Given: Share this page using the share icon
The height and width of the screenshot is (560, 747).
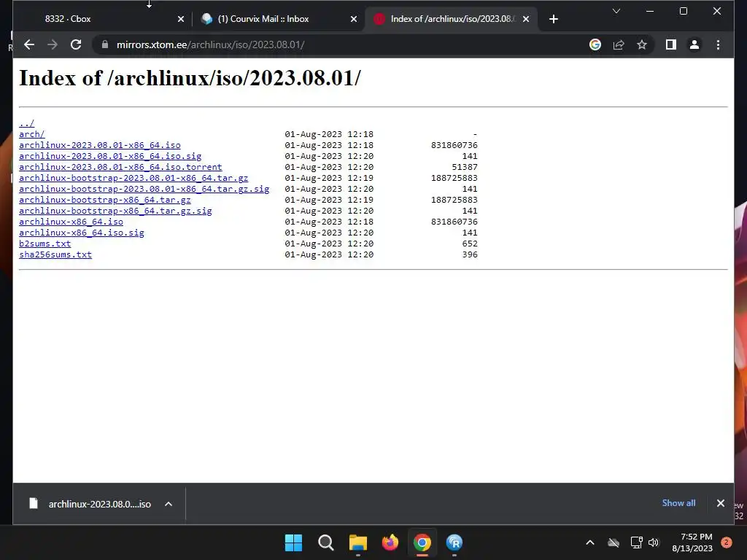Looking at the screenshot, I should [619, 44].
